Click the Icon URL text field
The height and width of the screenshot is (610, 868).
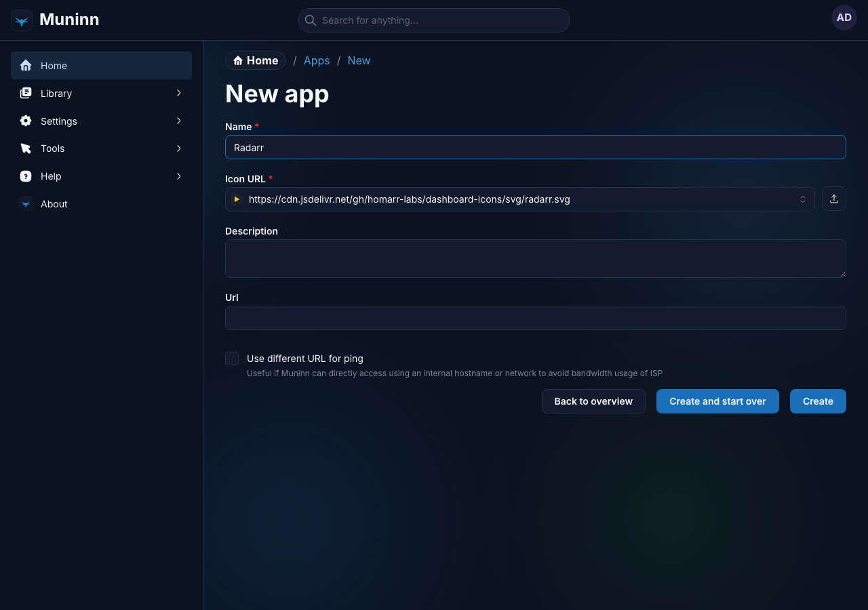click(520, 199)
